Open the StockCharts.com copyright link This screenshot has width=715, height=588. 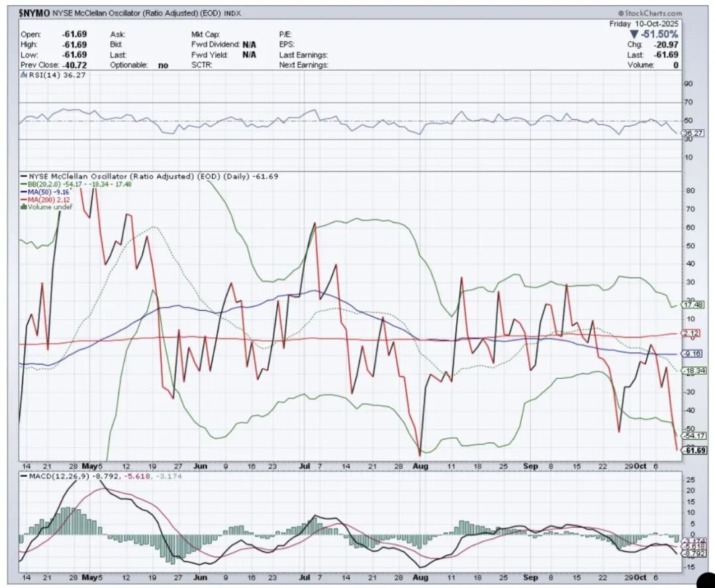[x=650, y=13]
